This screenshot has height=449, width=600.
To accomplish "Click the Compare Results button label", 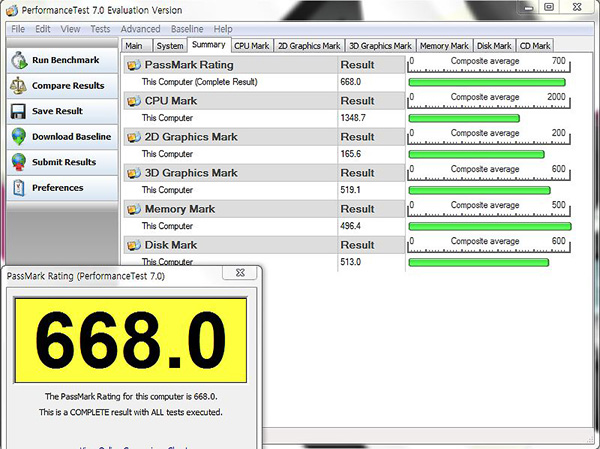I will (x=68, y=86).
